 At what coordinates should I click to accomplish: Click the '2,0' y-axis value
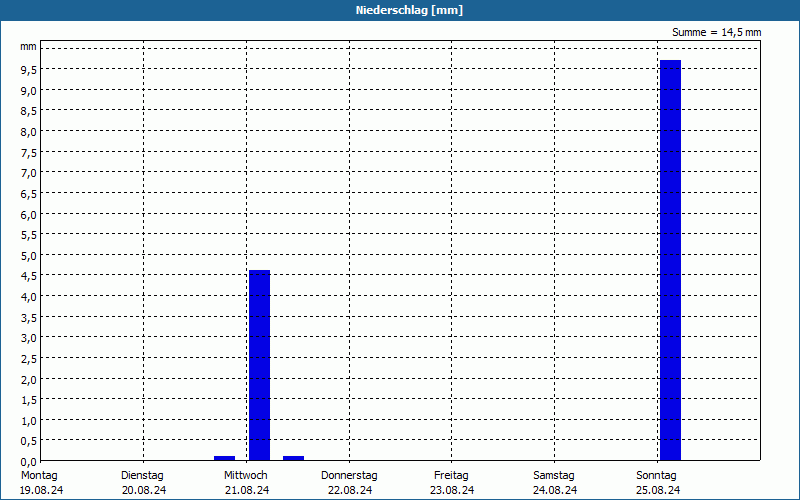tap(29, 380)
